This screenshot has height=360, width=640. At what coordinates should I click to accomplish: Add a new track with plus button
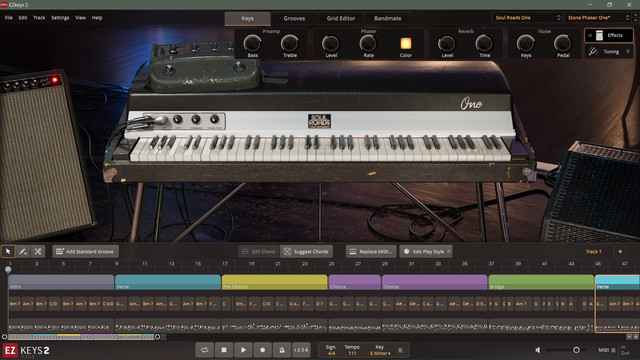point(620,251)
